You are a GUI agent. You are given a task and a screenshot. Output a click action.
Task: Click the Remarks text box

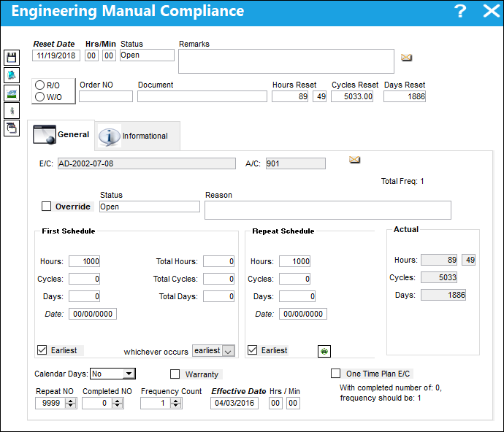point(286,61)
